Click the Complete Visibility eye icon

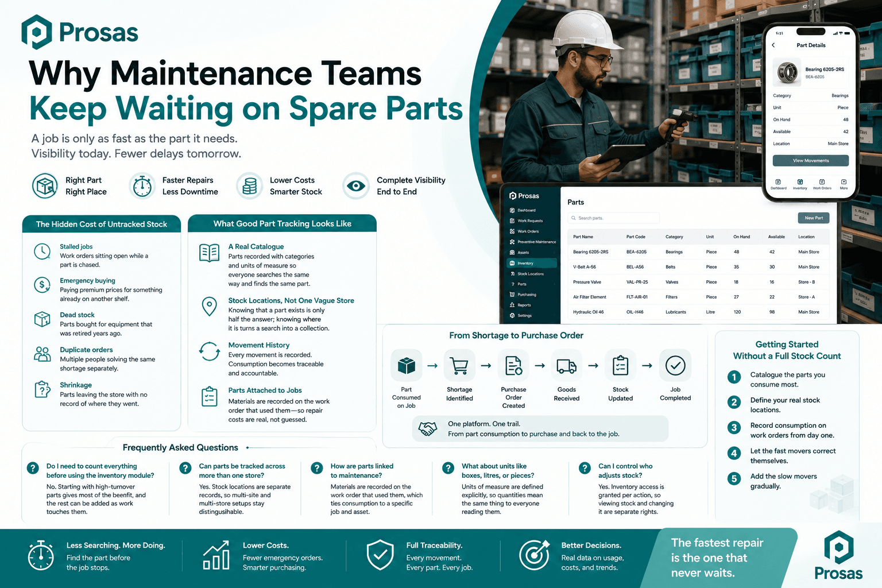[x=356, y=186]
